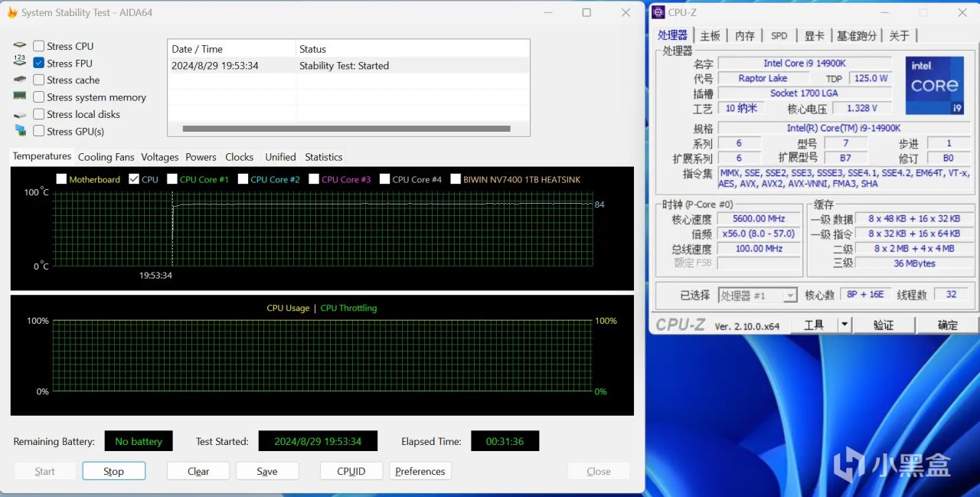The width and height of the screenshot is (980, 497).
Task: Click the Stress cache icon
Action: (20, 80)
